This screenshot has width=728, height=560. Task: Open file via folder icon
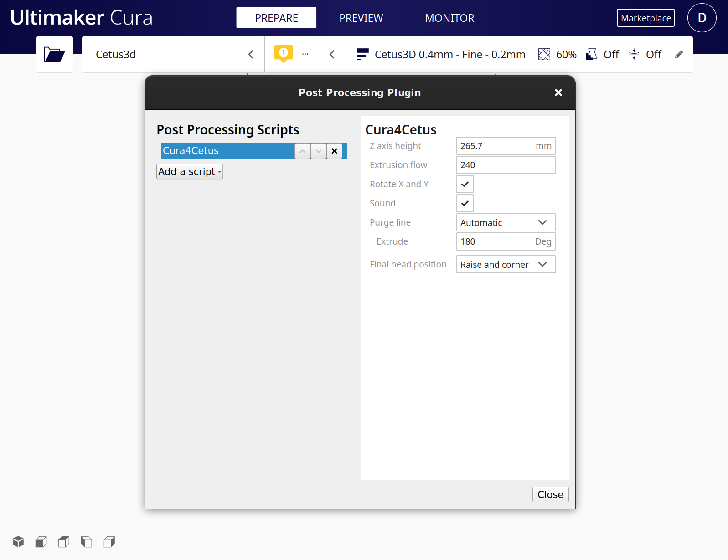(55, 54)
